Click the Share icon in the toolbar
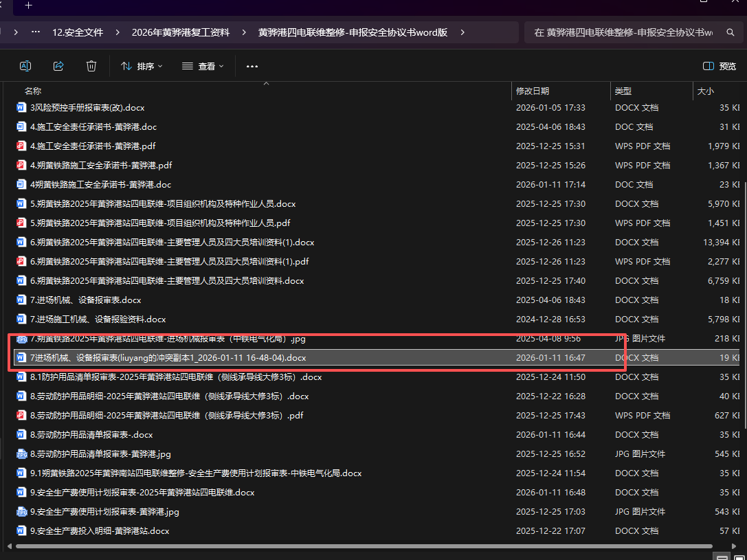 (58, 66)
